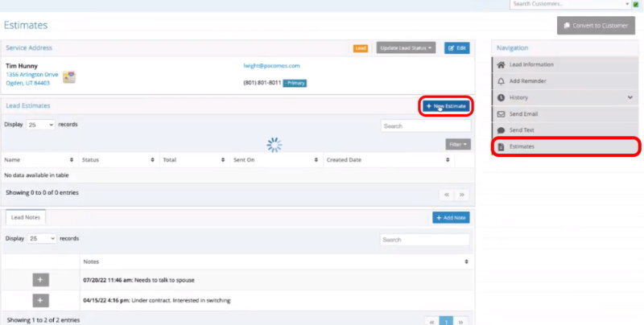Open the lwight@pocomos.com email link
Screen dimensions: 644x325
coord(270,65)
